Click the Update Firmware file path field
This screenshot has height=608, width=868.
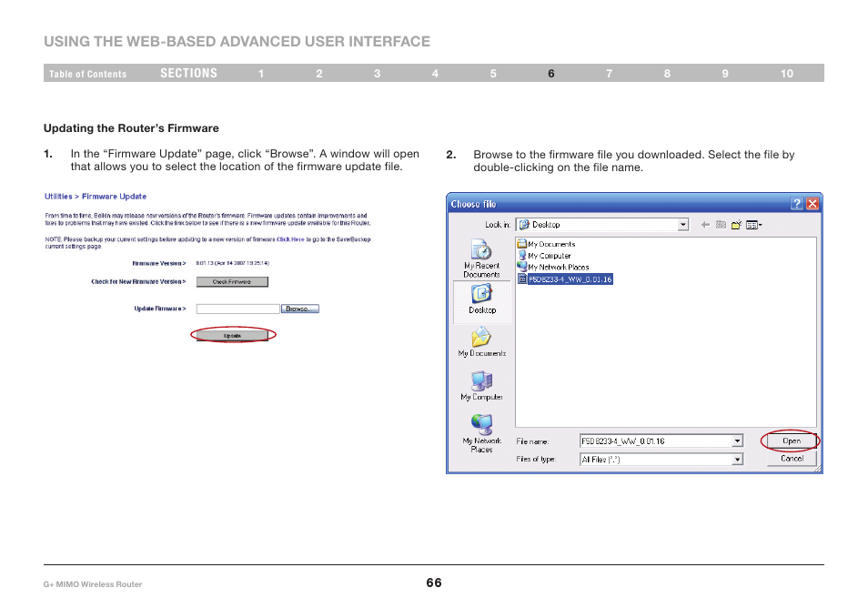(238, 309)
